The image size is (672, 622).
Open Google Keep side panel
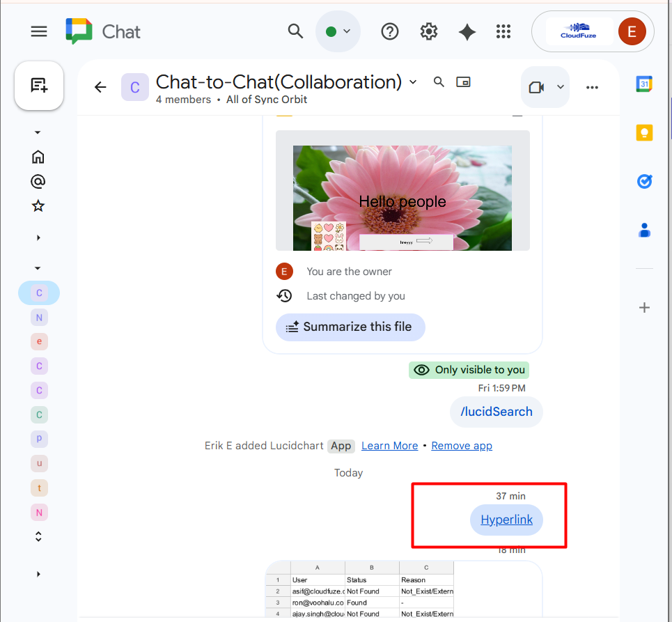tap(644, 132)
